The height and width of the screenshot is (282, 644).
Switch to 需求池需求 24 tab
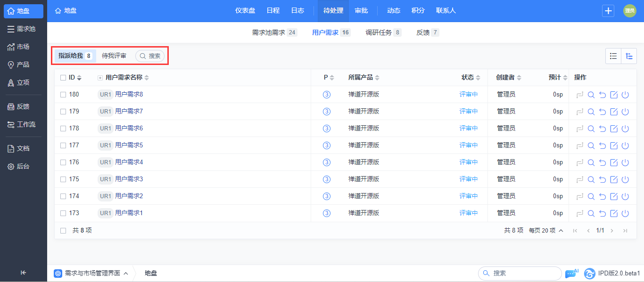tap(274, 32)
